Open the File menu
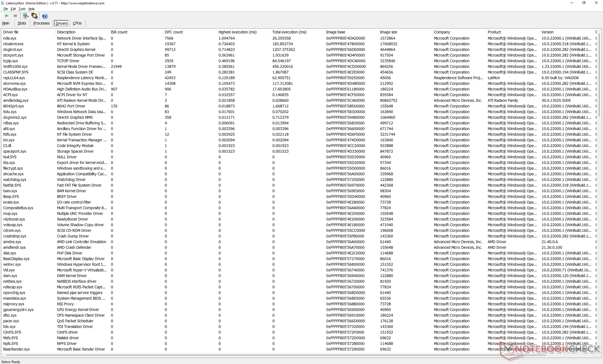The width and height of the screenshot is (603, 364). point(6,9)
